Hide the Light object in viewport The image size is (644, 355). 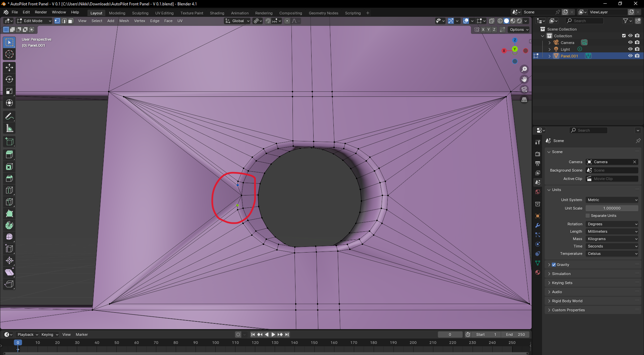[x=630, y=49]
